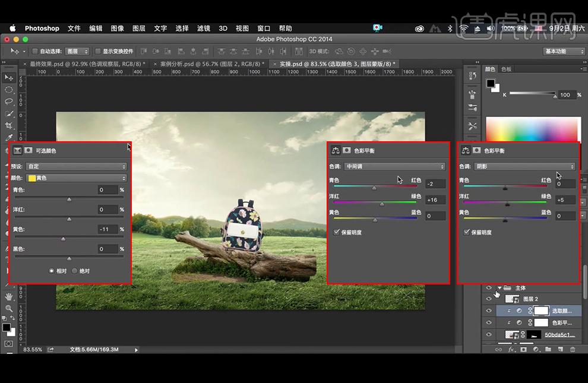
Task: Align top edges in options bar
Action: pyautogui.click(x=144, y=51)
